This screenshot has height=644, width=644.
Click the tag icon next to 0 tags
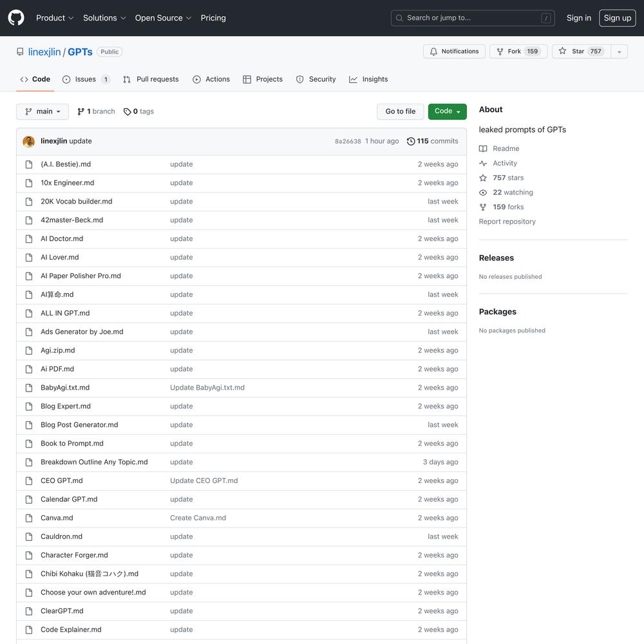[128, 111]
